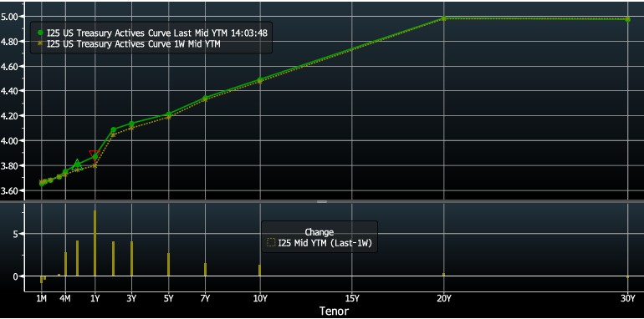
Task: Click the 1W star point at 1Y tenor
Action: pos(95,165)
